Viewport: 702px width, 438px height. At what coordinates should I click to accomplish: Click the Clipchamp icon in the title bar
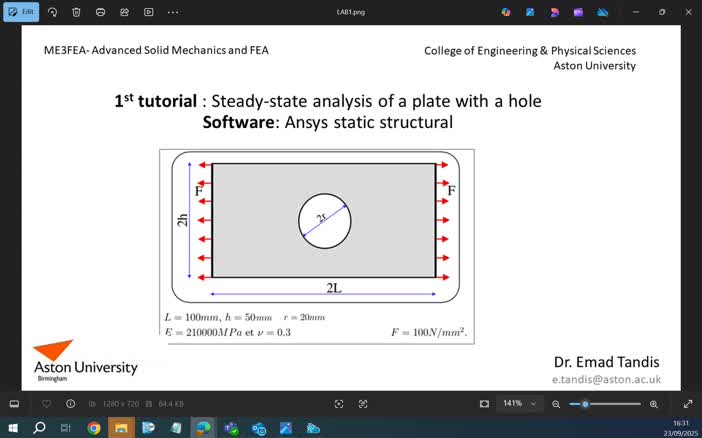[x=554, y=12]
